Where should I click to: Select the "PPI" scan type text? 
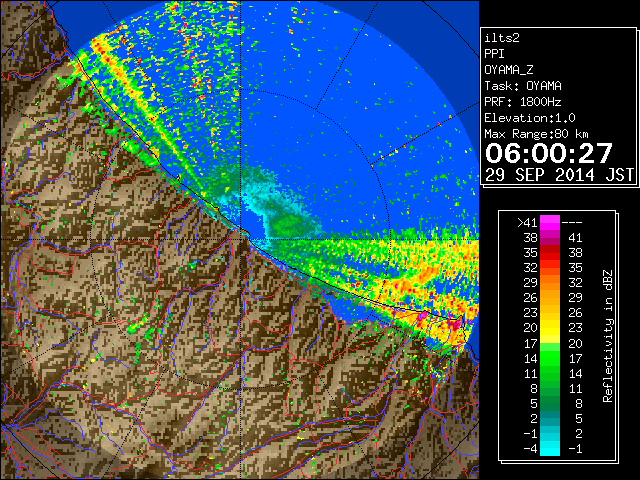494,54
